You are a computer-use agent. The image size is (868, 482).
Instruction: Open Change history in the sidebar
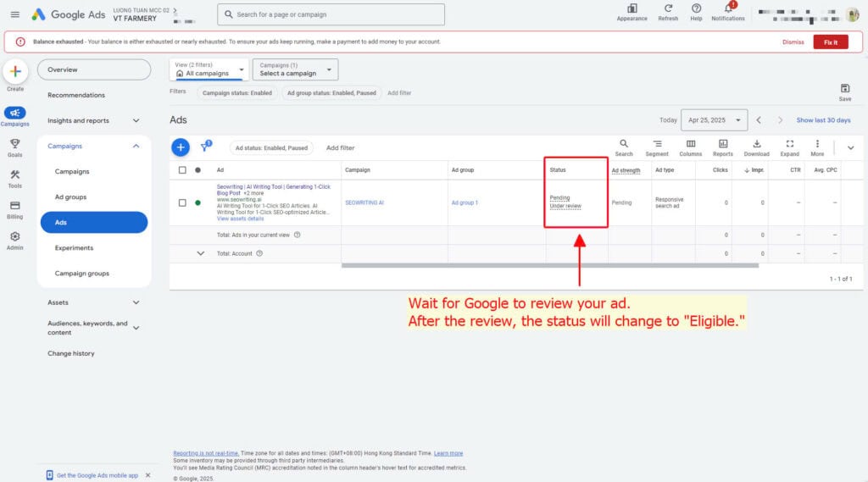click(71, 353)
